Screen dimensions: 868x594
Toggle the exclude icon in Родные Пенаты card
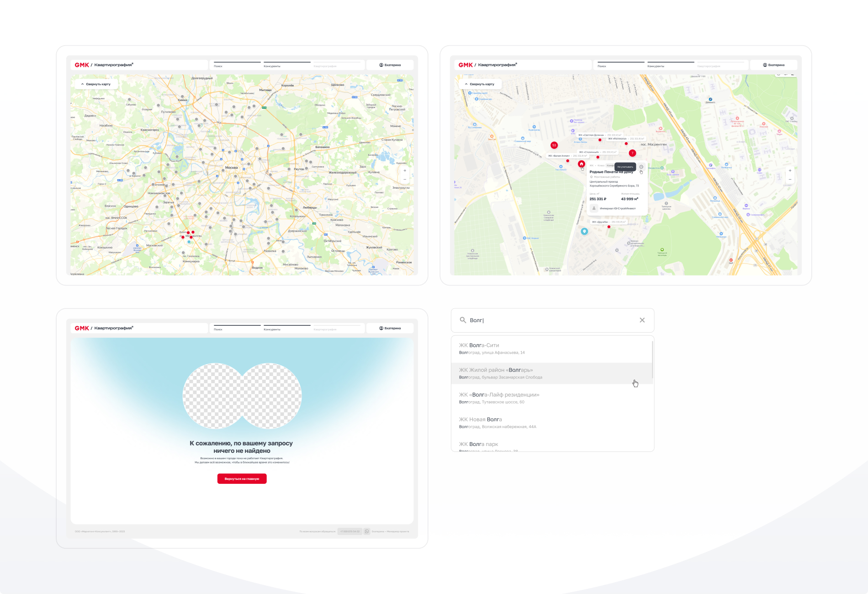[x=641, y=167]
